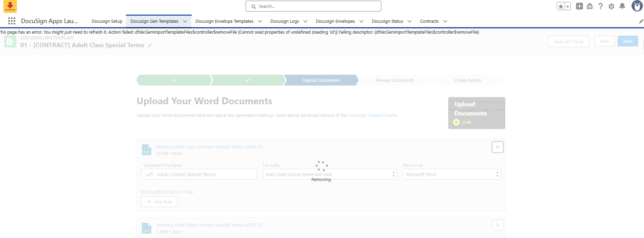
Task: Remove the v2025_01 document
Action: click(497, 147)
